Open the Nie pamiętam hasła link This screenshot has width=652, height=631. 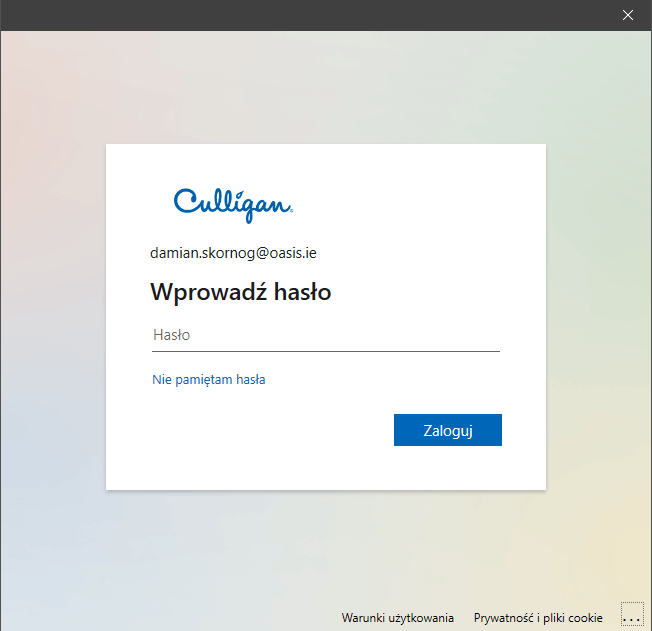[209, 380]
